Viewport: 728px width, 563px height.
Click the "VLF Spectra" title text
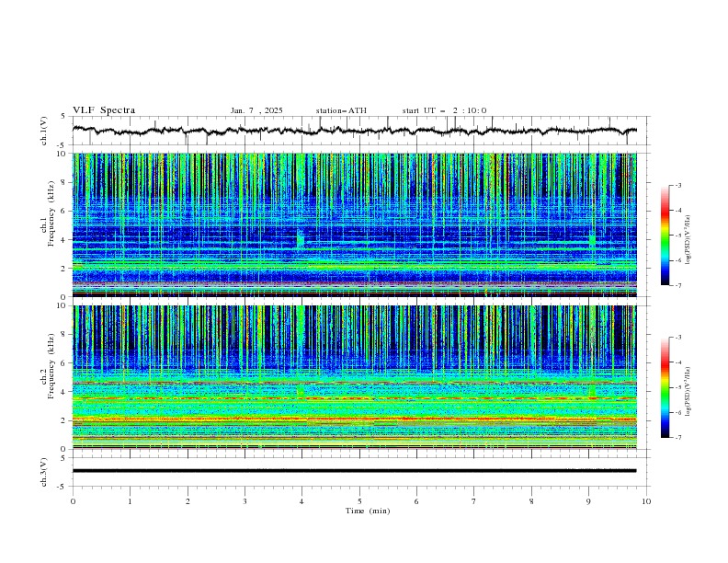[104, 110]
